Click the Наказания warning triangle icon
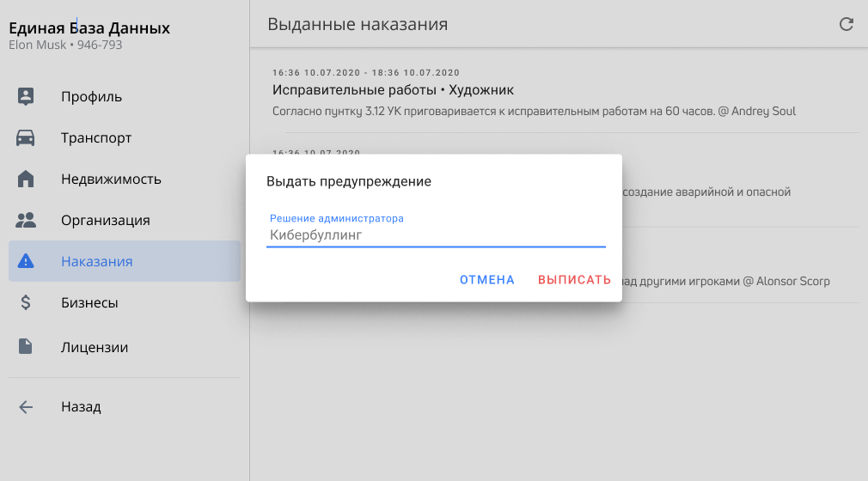The width and height of the screenshot is (868, 481). [26, 261]
